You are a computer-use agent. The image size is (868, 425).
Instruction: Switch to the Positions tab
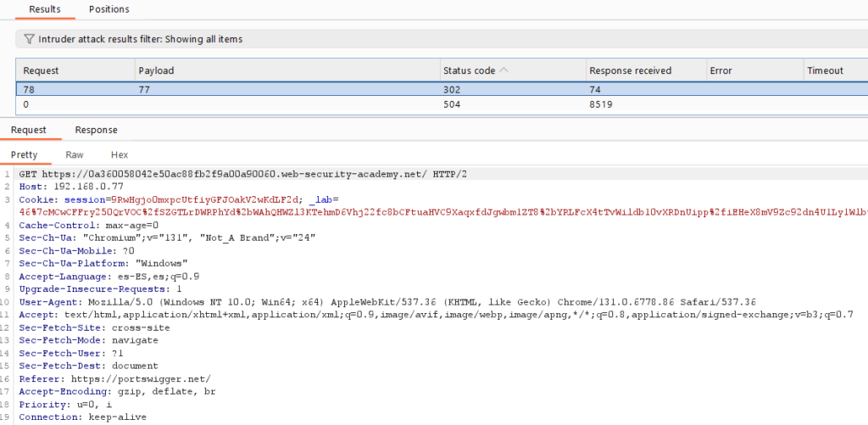point(109,9)
